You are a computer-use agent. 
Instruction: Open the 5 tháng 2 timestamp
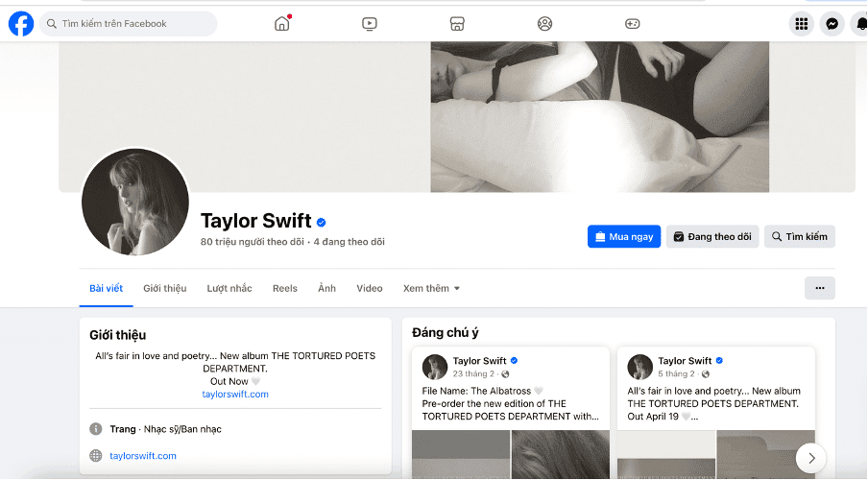click(x=676, y=374)
